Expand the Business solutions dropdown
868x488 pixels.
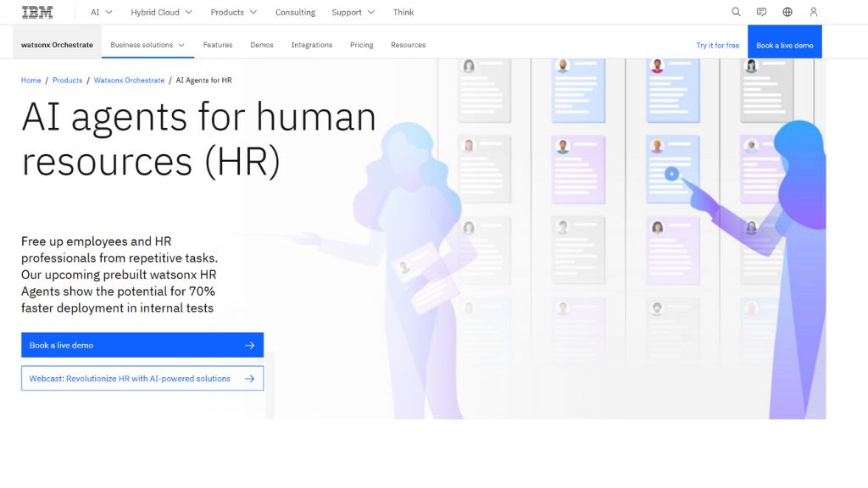pos(147,45)
